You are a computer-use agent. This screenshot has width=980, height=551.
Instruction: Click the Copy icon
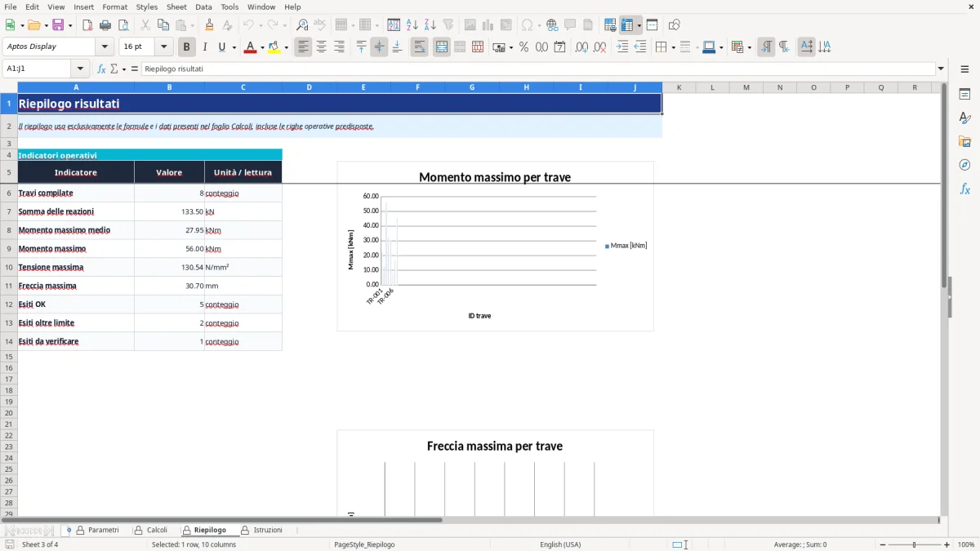pyautogui.click(x=163, y=25)
